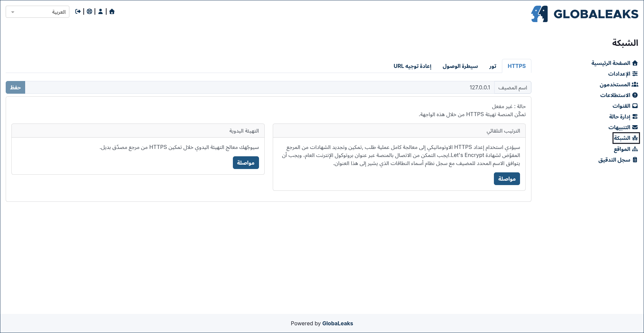The height and width of the screenshot is (333, 644).
Task: Switch to the تور tab
Action: pos(492,66)
